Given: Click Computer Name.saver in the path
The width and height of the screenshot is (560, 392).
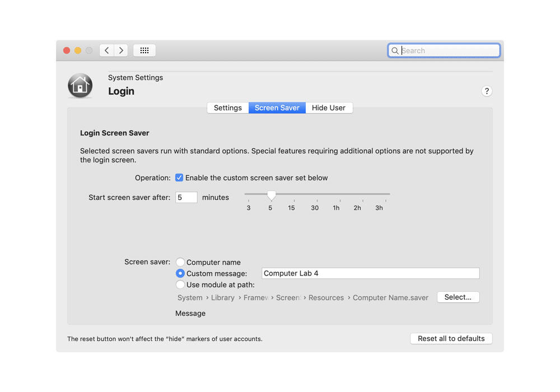Looking at the screenshot, I should click(x=390, y=298).
